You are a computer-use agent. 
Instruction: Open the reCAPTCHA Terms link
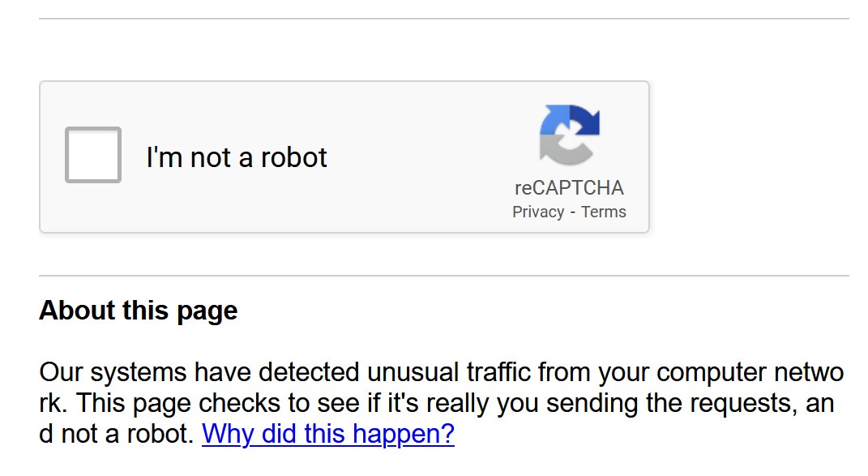point(604,212)
